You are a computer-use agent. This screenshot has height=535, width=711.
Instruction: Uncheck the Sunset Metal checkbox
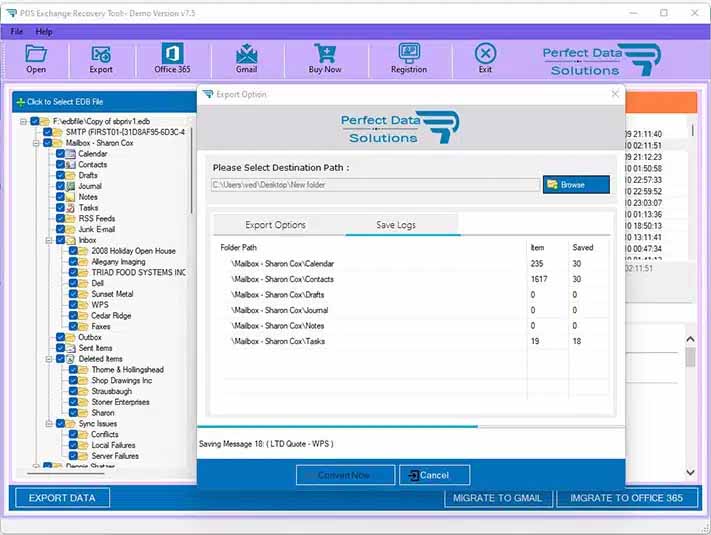pos(73,294)
